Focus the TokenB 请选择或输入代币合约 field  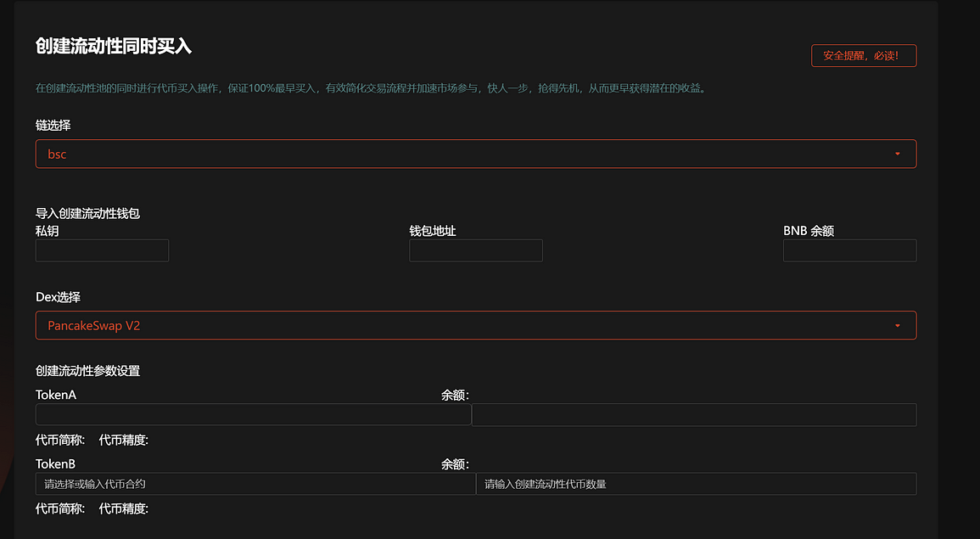tap(255, 483)
